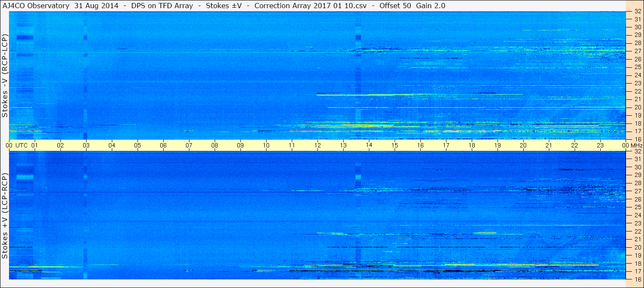
Task: Click the "Gain 2.0" value in the header
Action: (x=431, y=6)
